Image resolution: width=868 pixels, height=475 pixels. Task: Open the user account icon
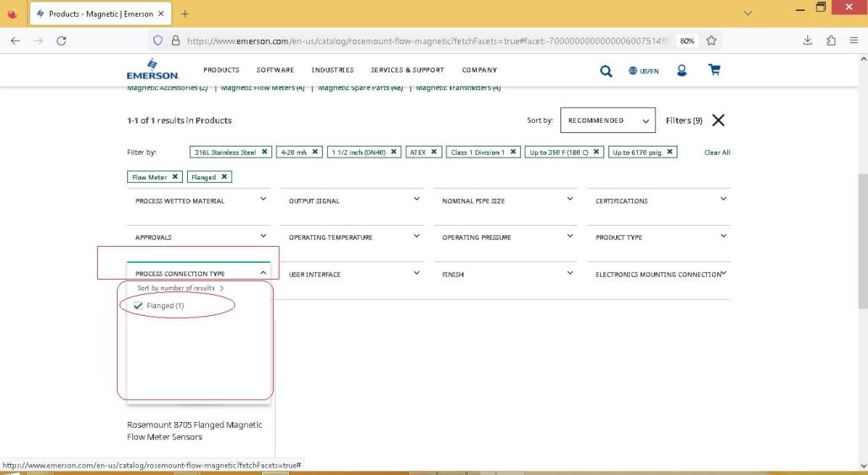682,70
